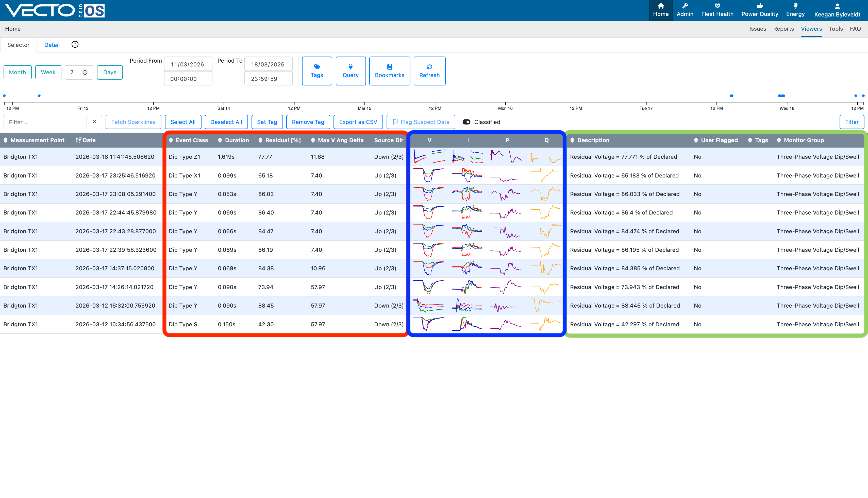Sort by Monitor Group column
The image size is (868, 498).
(800, 140)
